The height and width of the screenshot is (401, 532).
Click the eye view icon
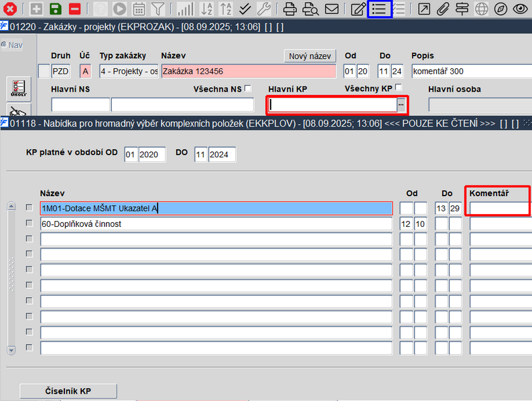coord(520,9)
